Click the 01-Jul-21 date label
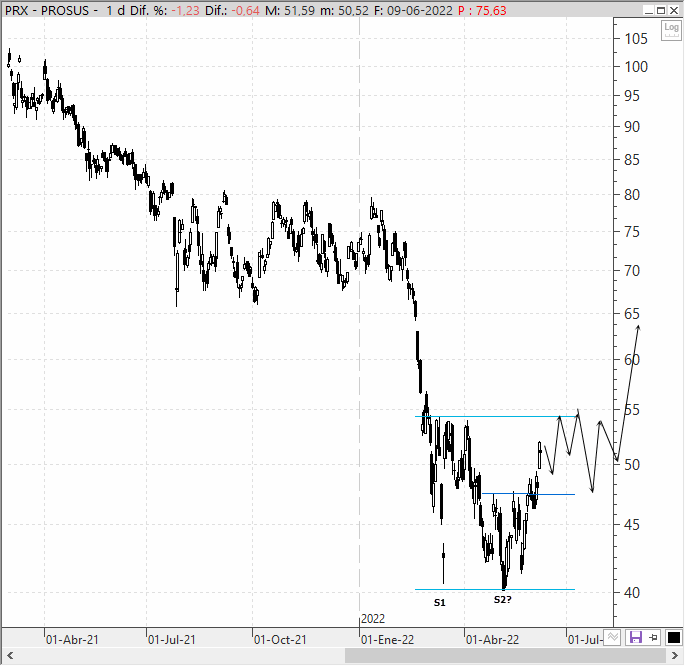Screen dimensions: 685x666 pos(172,640)
